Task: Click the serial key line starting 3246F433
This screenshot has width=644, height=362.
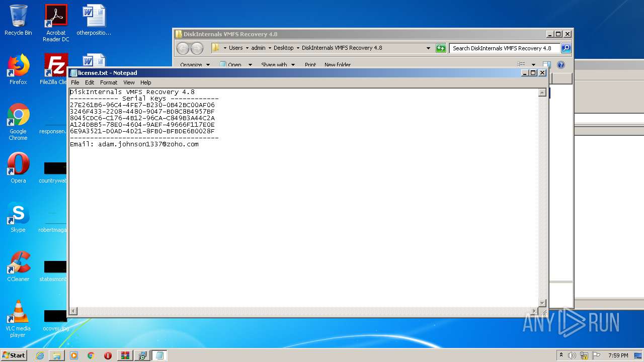Action: click(142, 112)
